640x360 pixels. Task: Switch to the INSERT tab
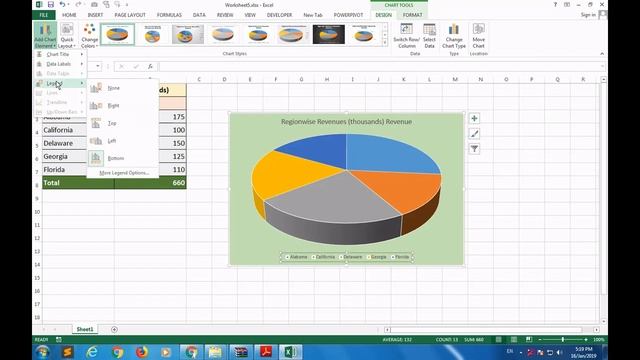[95, 15]
